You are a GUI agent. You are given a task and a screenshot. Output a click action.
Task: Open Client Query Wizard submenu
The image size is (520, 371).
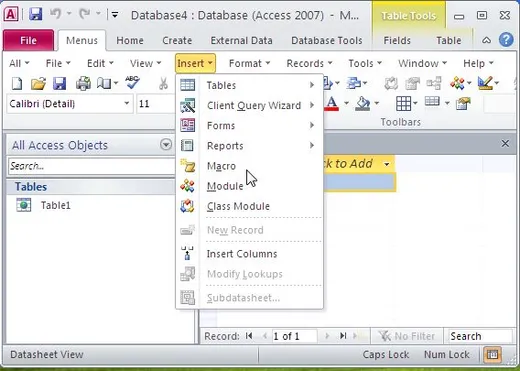249,106
